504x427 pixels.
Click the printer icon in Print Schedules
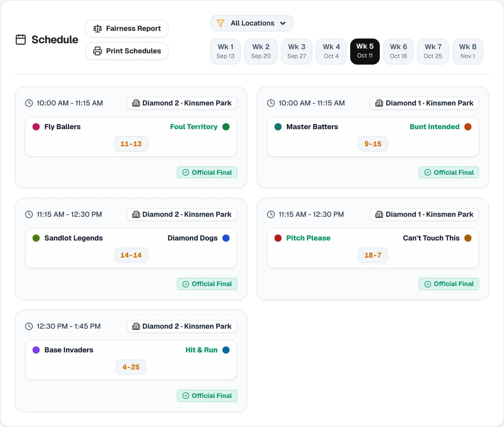(98, 51)
